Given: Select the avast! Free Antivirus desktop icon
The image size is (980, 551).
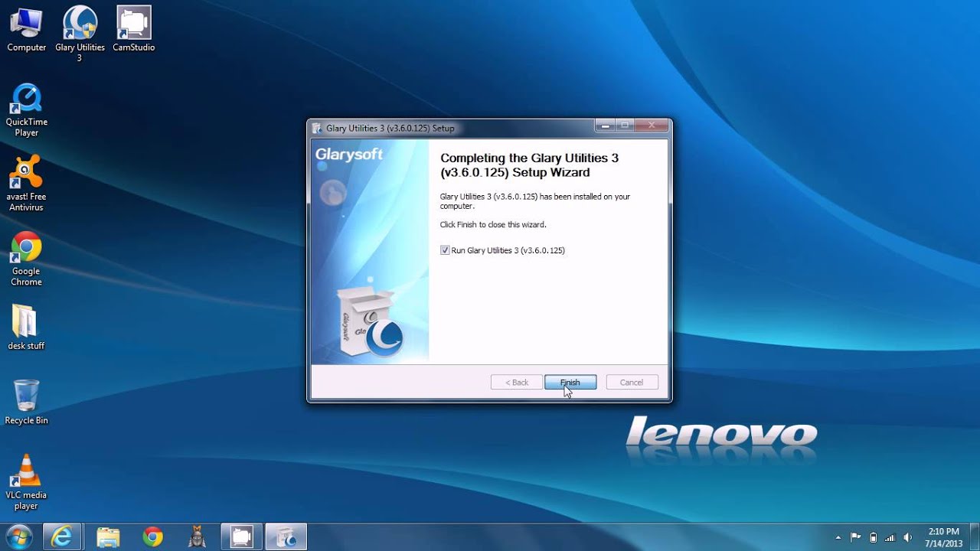Looking at the screenshot, I should click(x=26, y=184).
